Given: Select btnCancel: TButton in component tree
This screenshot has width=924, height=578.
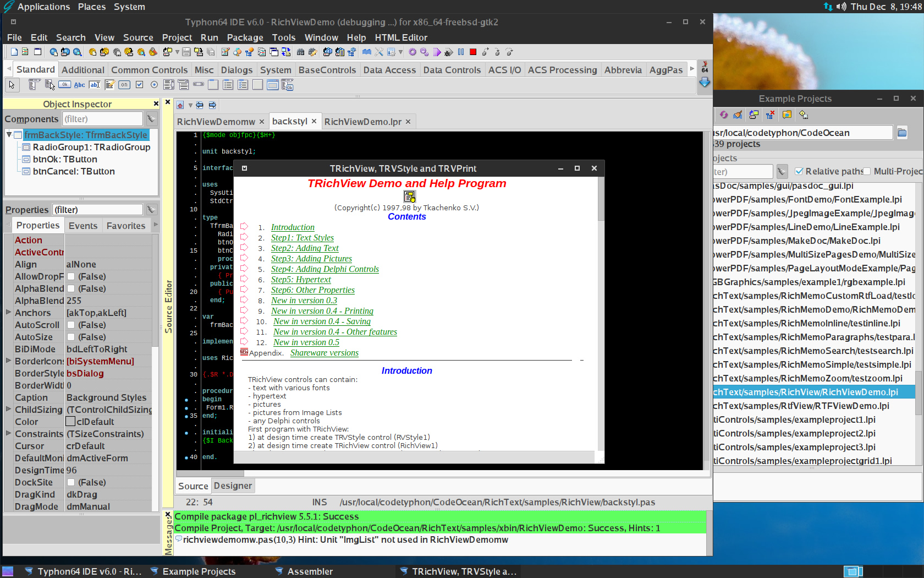Looking at the screenshot, I should pos(74,171).
